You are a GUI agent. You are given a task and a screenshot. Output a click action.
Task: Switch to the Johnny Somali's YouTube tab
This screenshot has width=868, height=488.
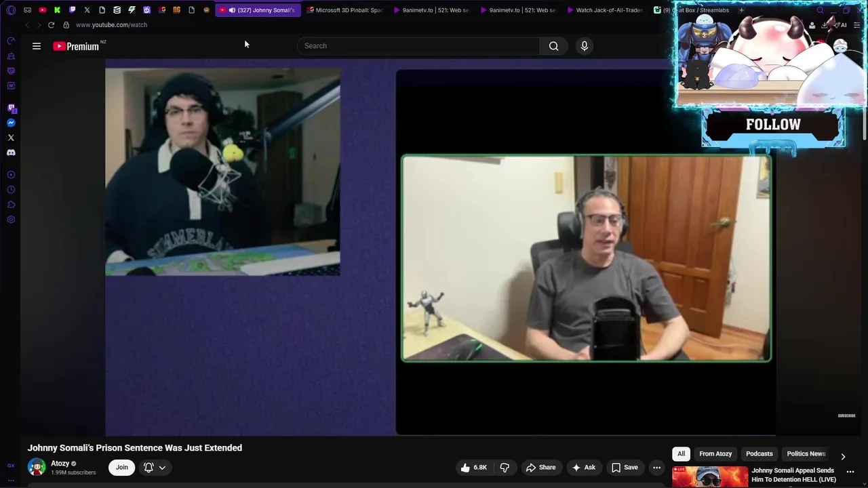(x=258, y=10)
